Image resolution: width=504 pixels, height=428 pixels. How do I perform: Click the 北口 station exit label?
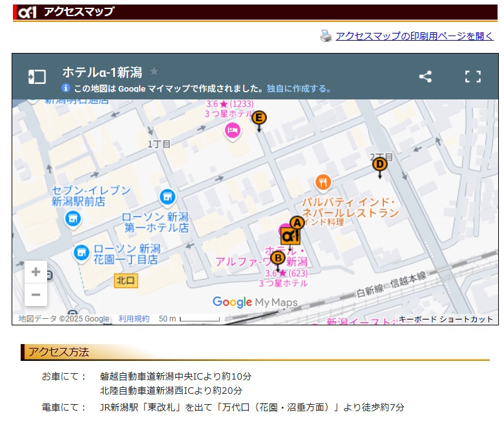click(126, 281)
